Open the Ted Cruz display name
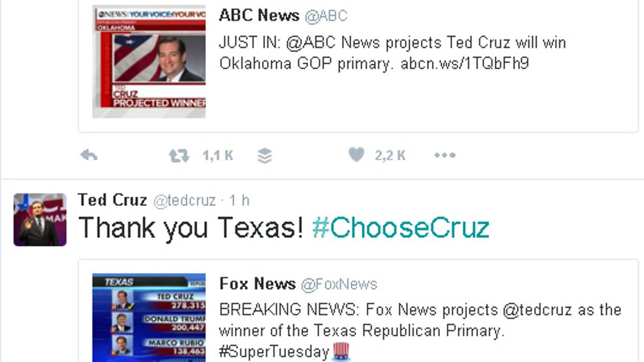Screen dimensions: 644x362 tap(112, 200)
